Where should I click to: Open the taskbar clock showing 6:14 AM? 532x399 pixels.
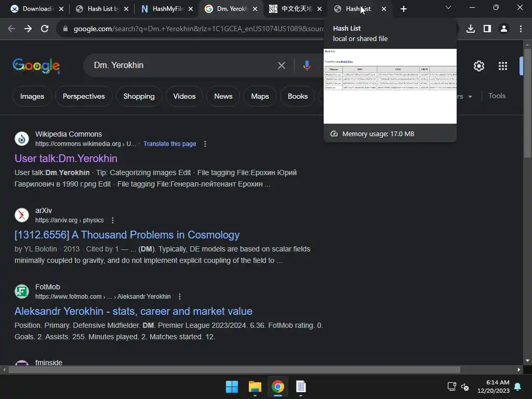point(494,387)
